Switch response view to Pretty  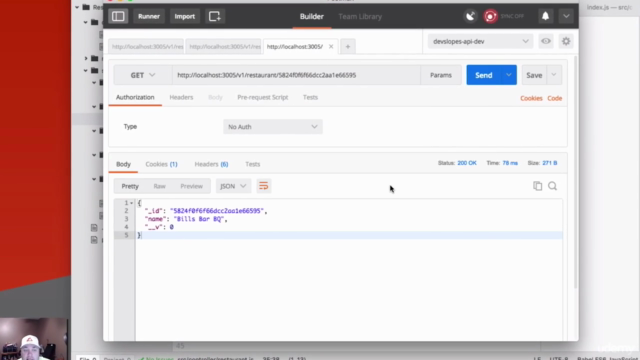click(x=130, y=186)
